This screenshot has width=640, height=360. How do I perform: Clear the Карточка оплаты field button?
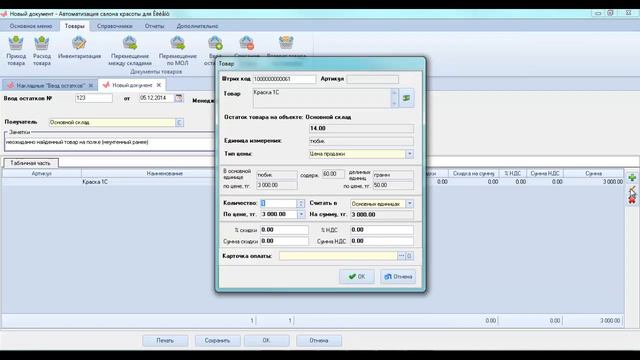[409, 256]
